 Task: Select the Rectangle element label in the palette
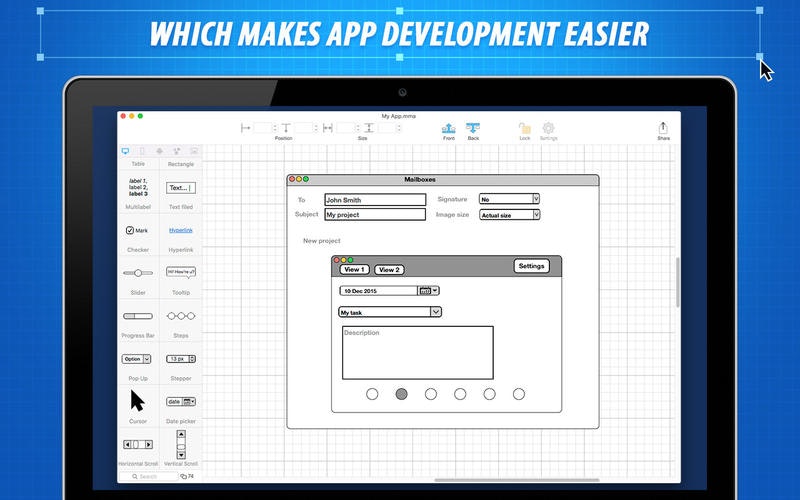181,164
